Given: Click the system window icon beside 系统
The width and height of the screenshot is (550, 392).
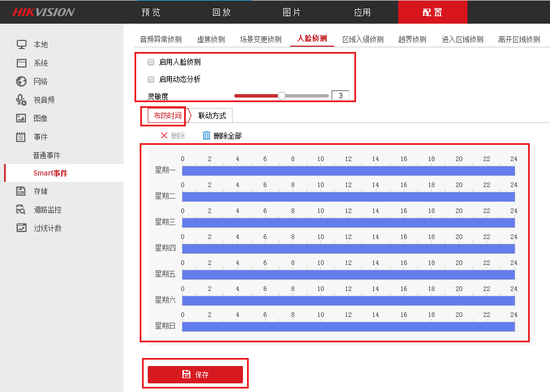Looking at the screenshot, I should 21,63.
